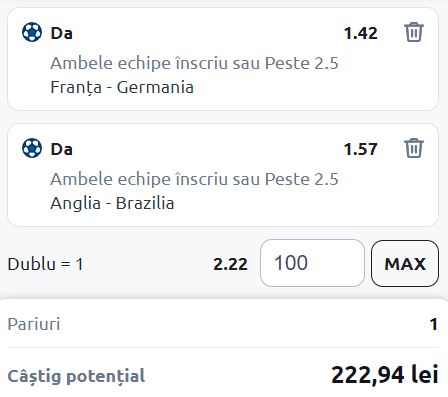This screenshot has height=397, width=448.
Task: Open the Franța - Germania match link
Action: pos(122,87)
